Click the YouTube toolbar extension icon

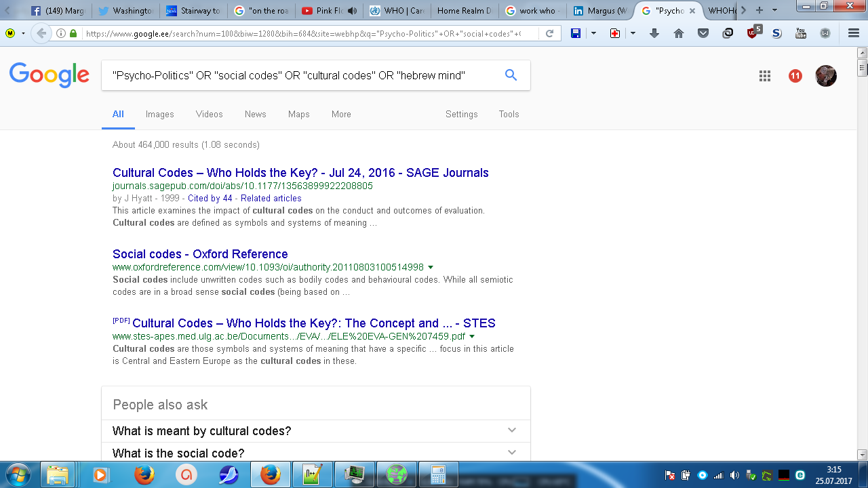tap(801, 33)
